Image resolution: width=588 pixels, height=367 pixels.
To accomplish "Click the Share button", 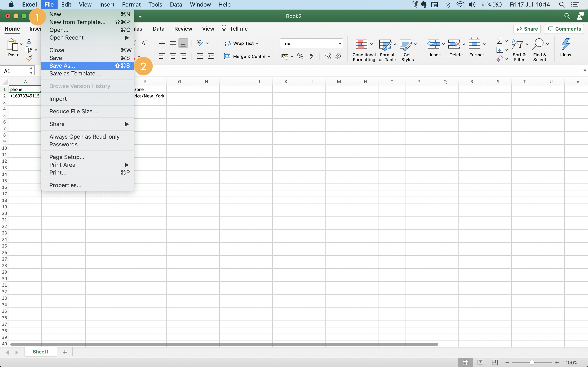I will (x=527, y=29).
